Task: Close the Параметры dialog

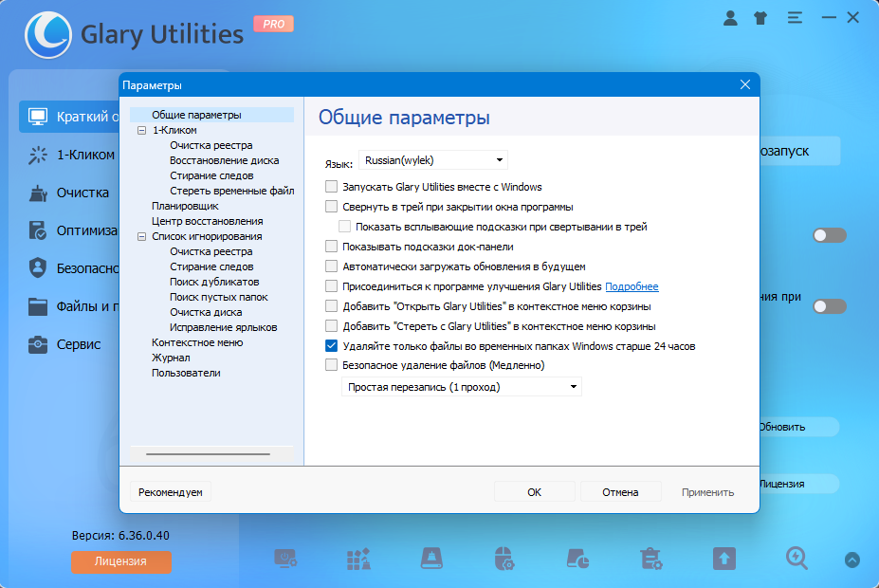Action: tap(745, 84)
